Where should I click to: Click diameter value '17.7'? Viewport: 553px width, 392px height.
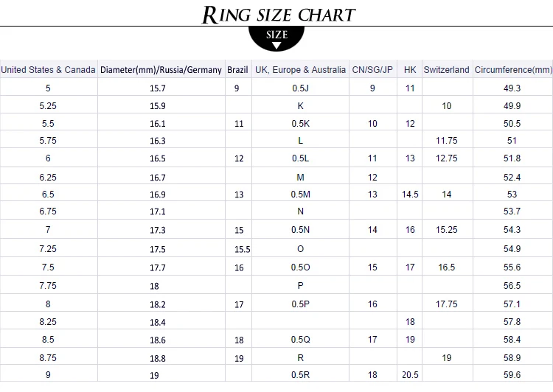pyautogui.click(x=158, y=267)
